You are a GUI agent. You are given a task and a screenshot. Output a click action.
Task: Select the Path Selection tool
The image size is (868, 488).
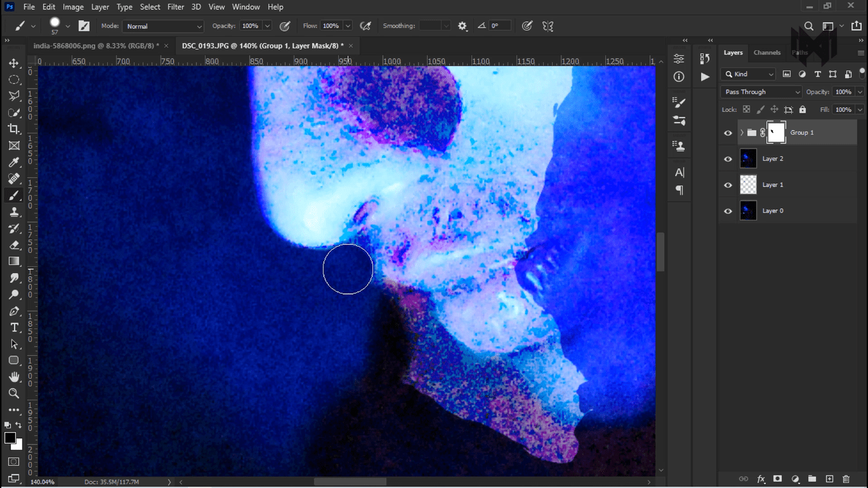(13, 344)
